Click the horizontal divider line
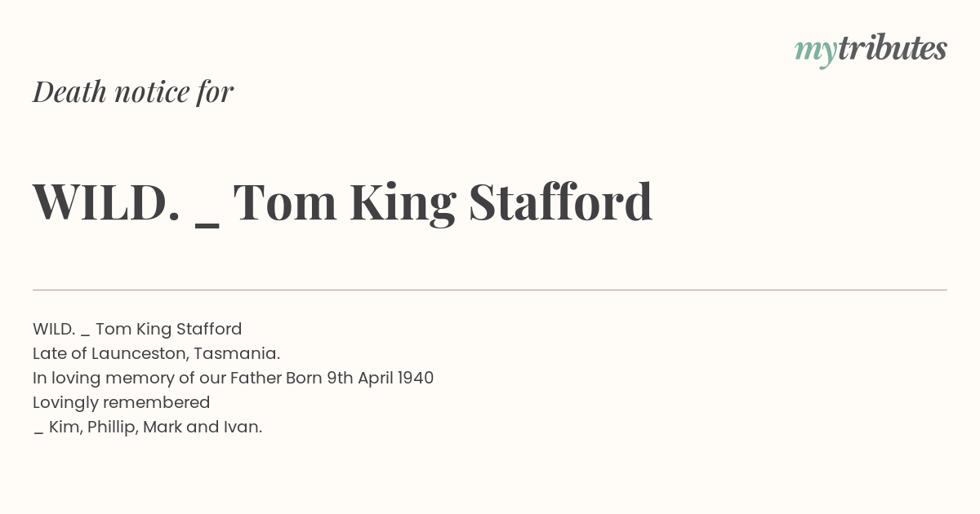 pyautogui.click(x=490, y=290)
